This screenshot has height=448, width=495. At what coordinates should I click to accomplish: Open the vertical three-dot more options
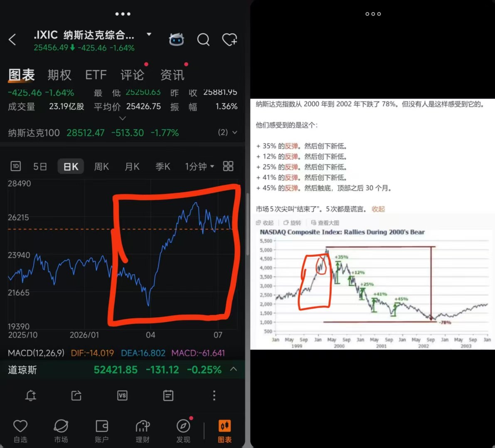(x=214, y=395)
